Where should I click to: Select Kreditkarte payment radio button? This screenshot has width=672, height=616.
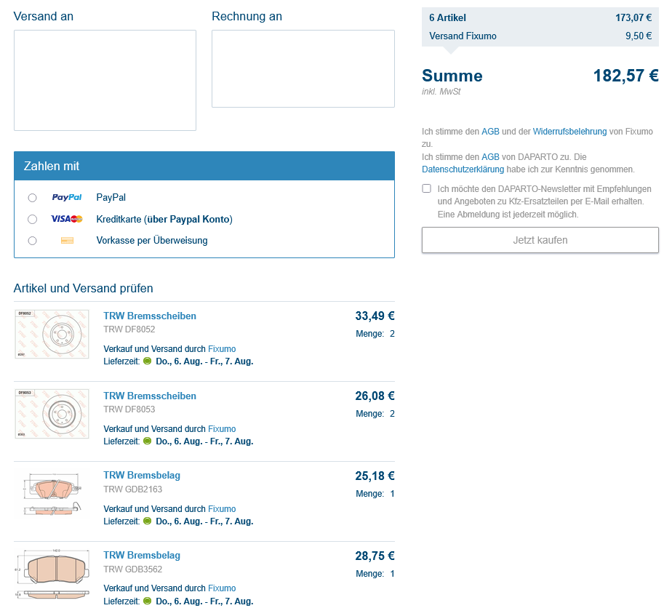[x=32, y=219]
